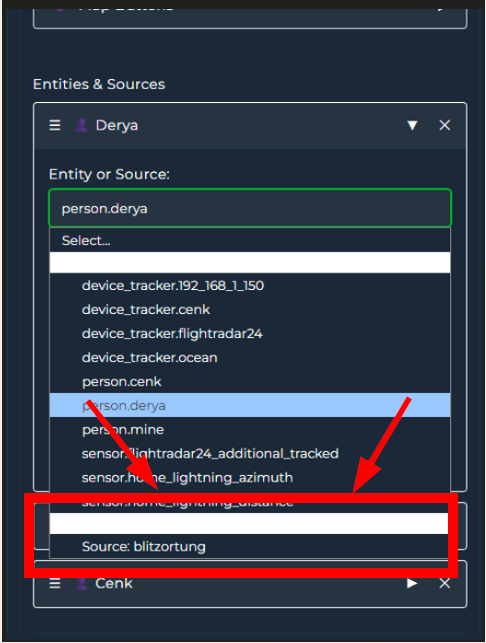486x643 pixels.
Task: Click the drag handle icon beside Cenk
Action: [x=55, y=583]
